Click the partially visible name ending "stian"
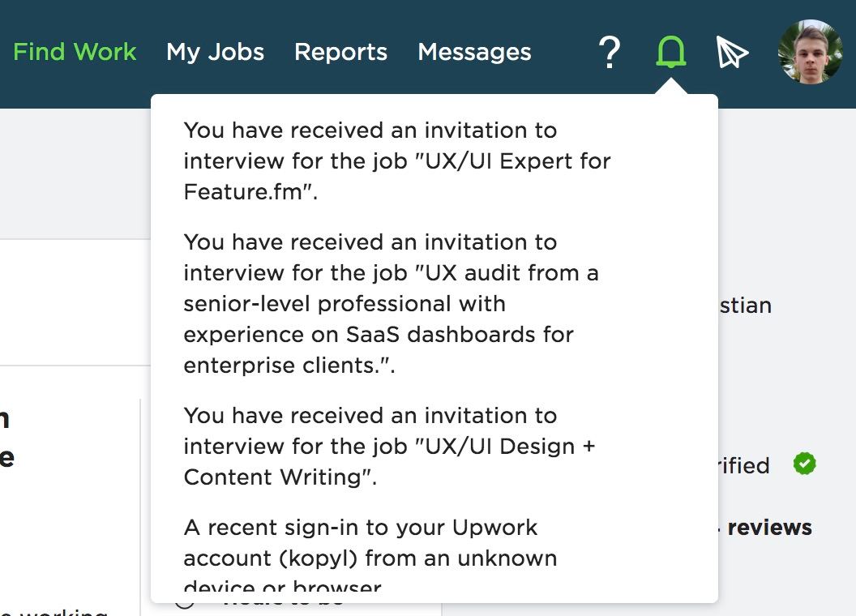 click(745, 306)
